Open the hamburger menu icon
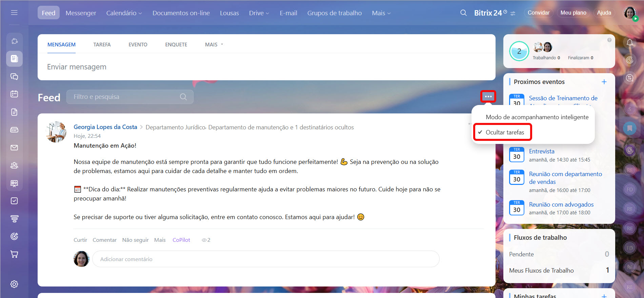This screenshot has width=644, height=298. [x=14, y=13]
